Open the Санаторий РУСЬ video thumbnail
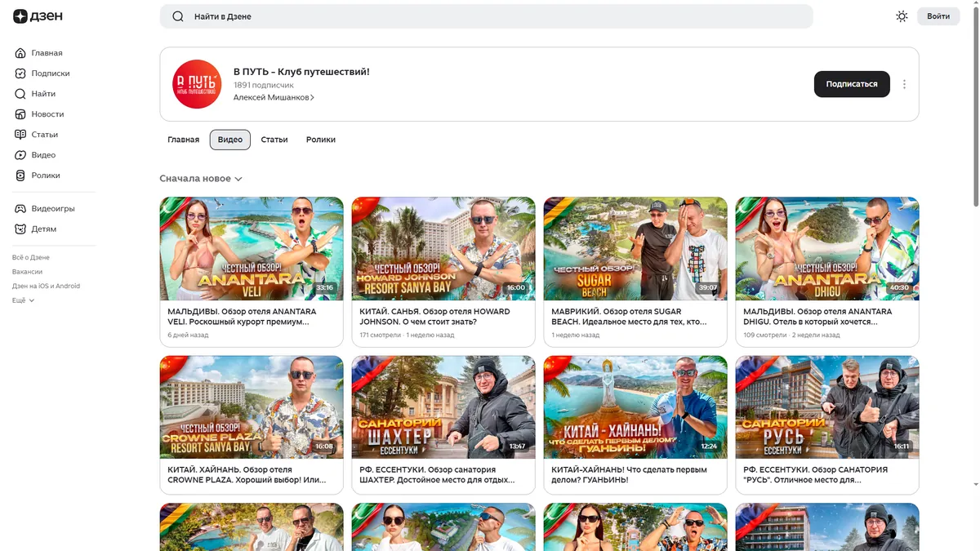Screen dimensions: 980x551 pyautogui.click(x=827, y=407)
